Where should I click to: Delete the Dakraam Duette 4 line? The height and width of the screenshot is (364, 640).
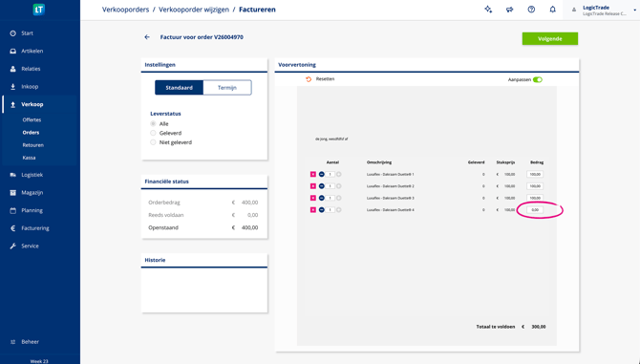pyautogui.click(x=313, y=210)
